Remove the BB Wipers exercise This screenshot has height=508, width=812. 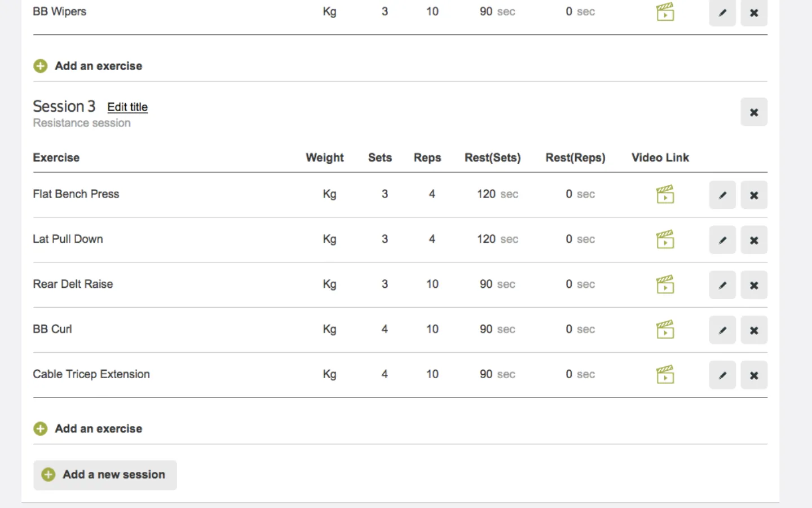coord(754,12)
